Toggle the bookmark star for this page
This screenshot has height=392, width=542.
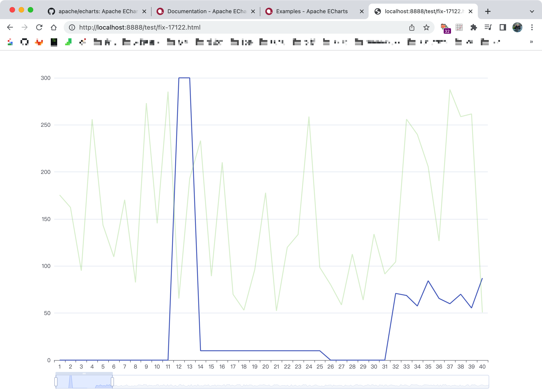pyautogui.click(x=426, y=27)
